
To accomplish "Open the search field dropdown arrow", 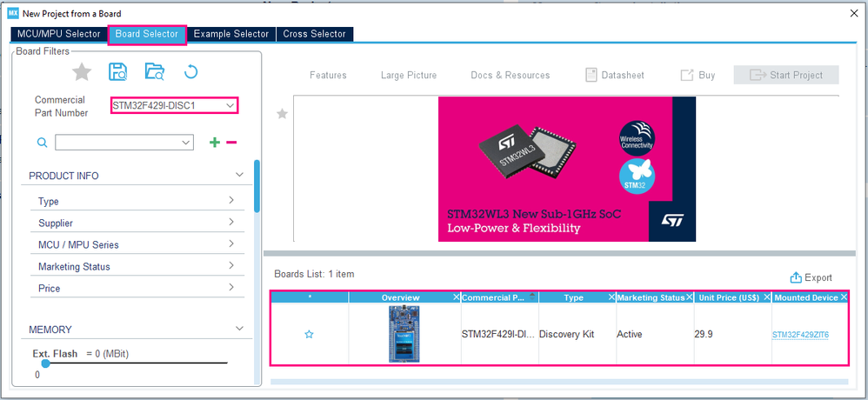I will (185, 143).
